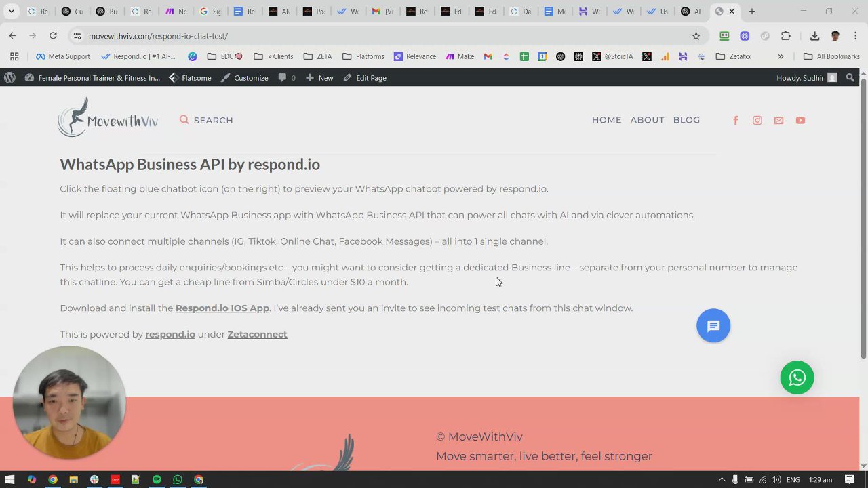
Task: Click the page vertical scrollbar
Action: tap(863, 218)
